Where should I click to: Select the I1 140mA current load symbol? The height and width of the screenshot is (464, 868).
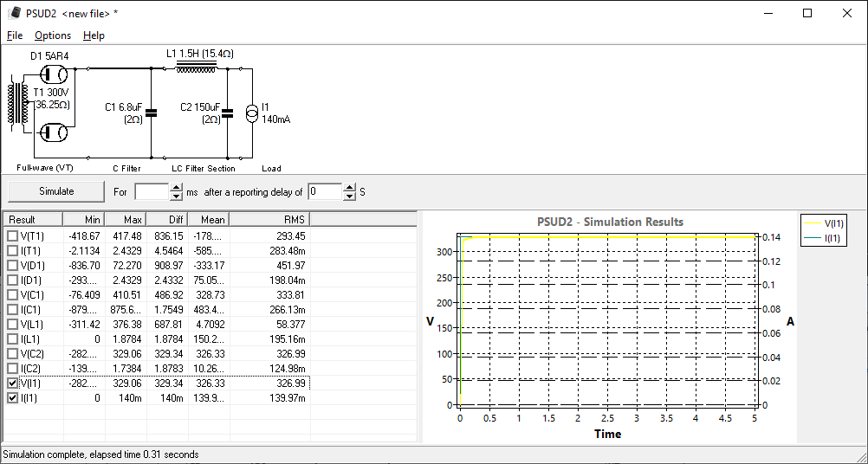pos(252,113)
